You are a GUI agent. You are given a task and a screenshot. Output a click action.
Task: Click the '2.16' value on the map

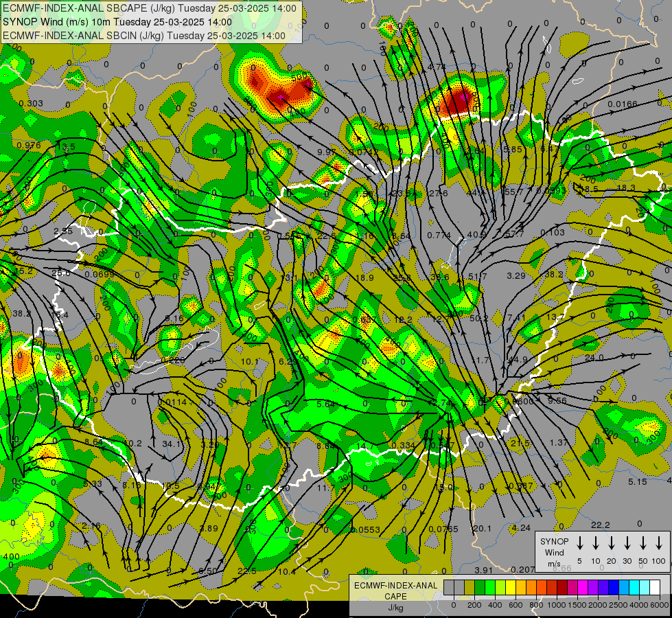coord(91,525)
